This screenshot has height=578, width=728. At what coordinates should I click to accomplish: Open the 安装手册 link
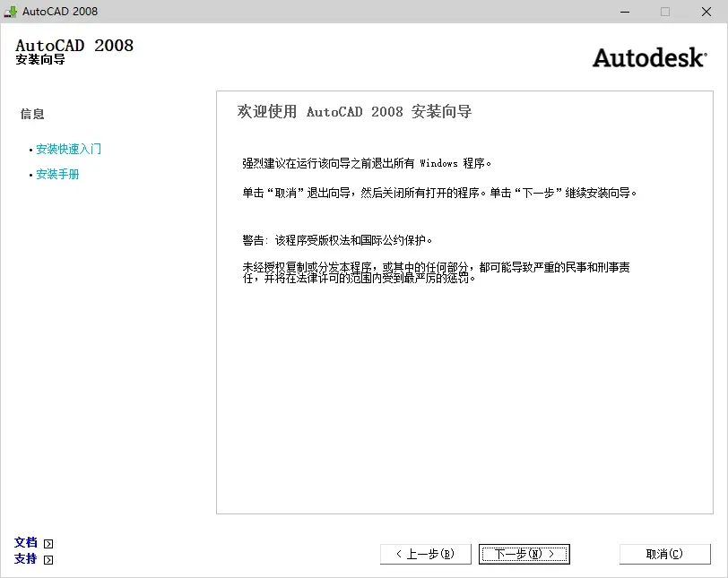(x=57, y=175)
